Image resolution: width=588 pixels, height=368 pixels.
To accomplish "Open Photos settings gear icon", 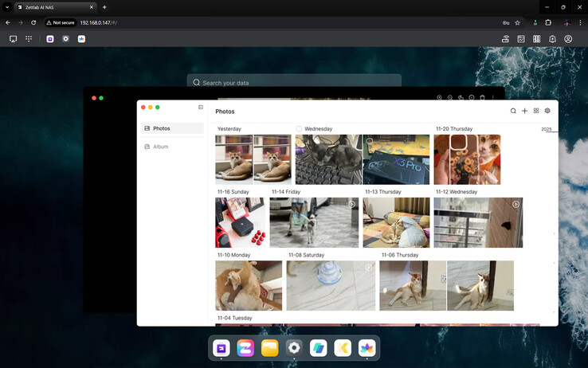I will pyautogui.click(x=547, y=112).
